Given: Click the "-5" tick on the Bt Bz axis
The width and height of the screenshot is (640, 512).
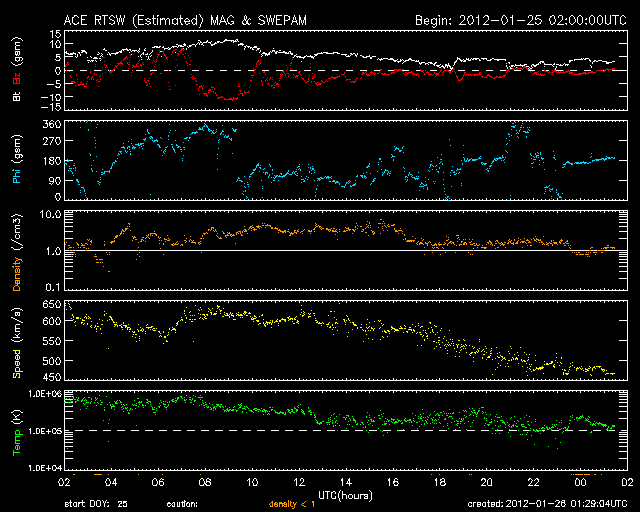Looking at the screenshot, I should [x=53, y=84].
